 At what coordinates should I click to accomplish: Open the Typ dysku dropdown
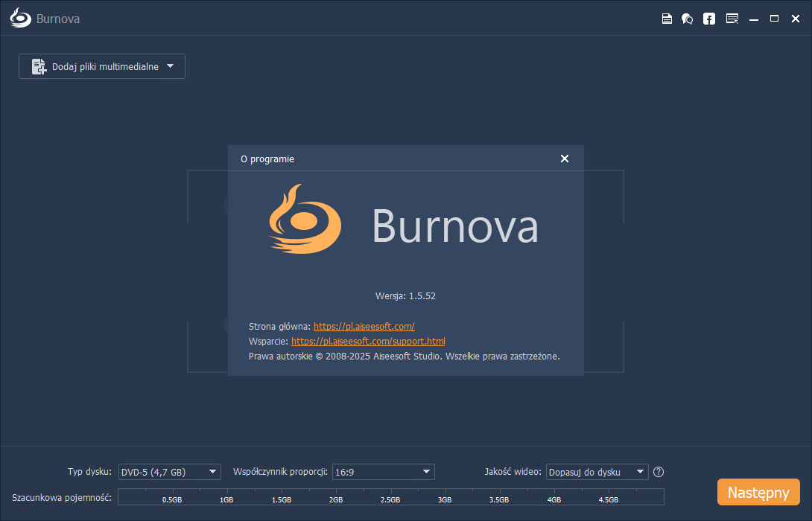click(169, 472)
